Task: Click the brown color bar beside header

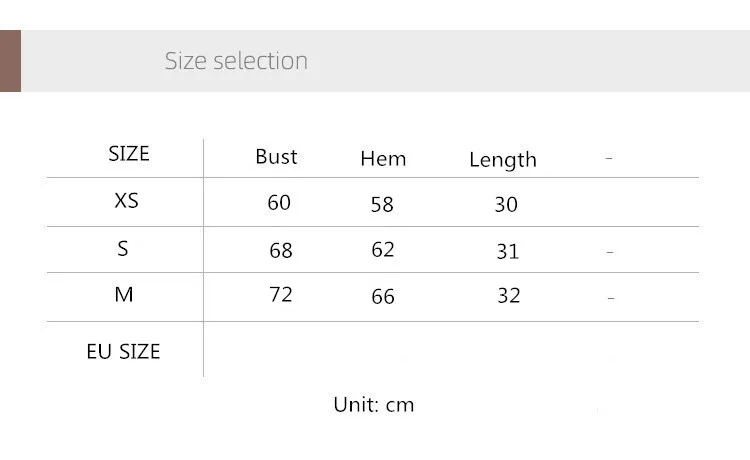Action: (x=10, y=61)
